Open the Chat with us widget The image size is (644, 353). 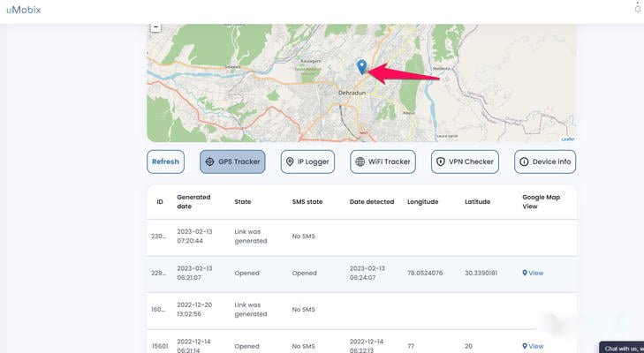(621, 348)
